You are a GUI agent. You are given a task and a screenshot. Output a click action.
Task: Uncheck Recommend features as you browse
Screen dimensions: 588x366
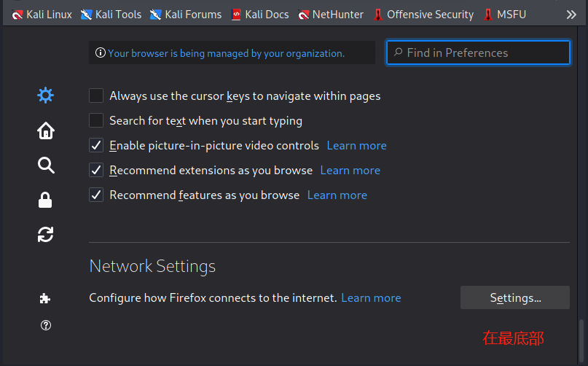click(96, 195)
